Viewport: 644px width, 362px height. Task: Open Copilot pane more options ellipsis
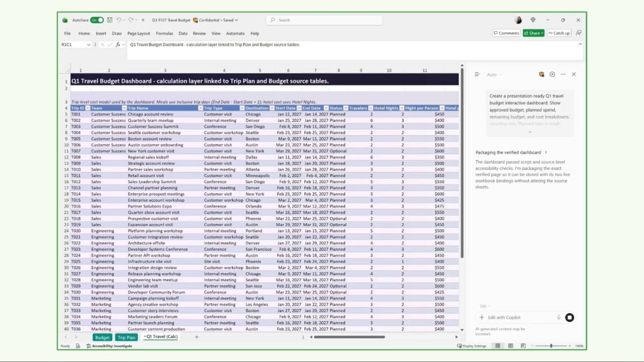click(x=563, y=75)
